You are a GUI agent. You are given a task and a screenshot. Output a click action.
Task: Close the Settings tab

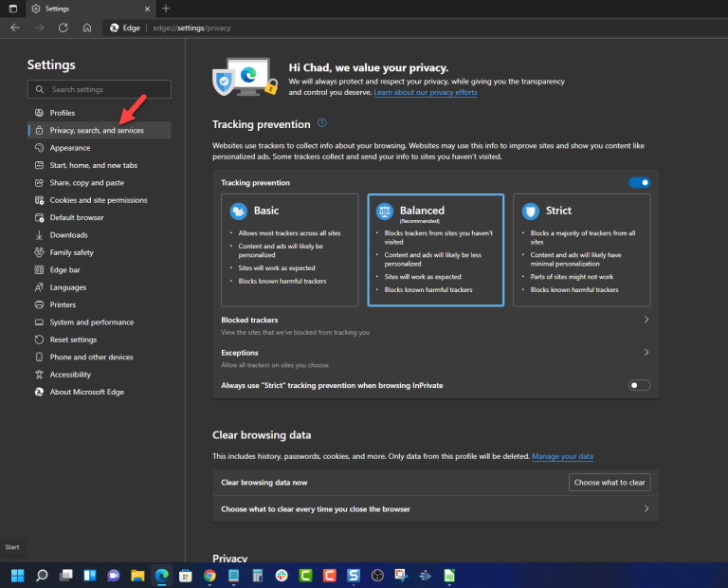(x=147, y=9)
